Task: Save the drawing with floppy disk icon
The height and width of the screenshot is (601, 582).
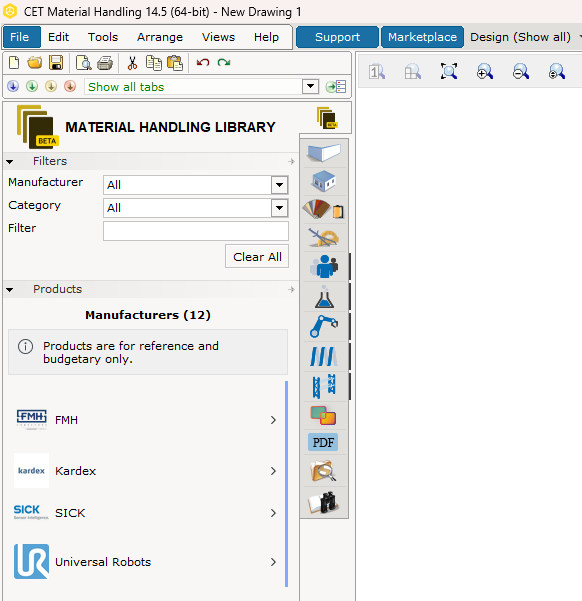Action: [56, 62]
